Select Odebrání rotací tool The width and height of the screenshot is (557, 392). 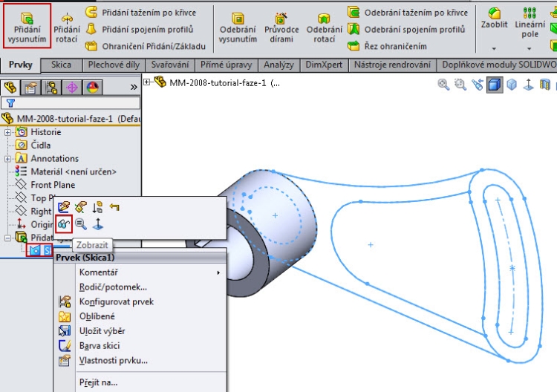[324, 28]
